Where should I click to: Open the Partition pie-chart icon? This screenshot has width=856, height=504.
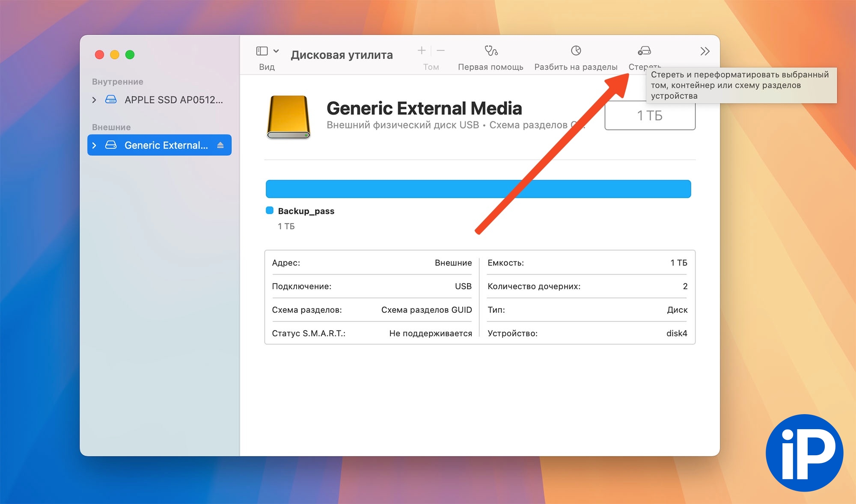(576, 51)
